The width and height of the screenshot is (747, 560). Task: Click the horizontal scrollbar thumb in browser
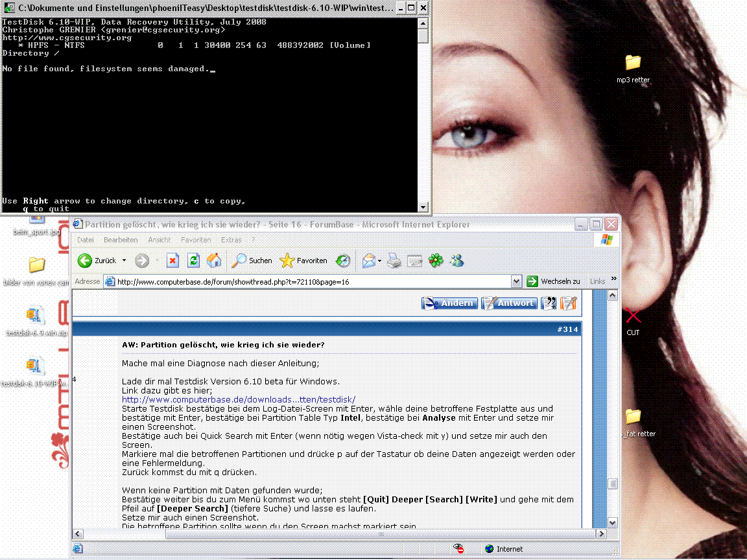380,534
